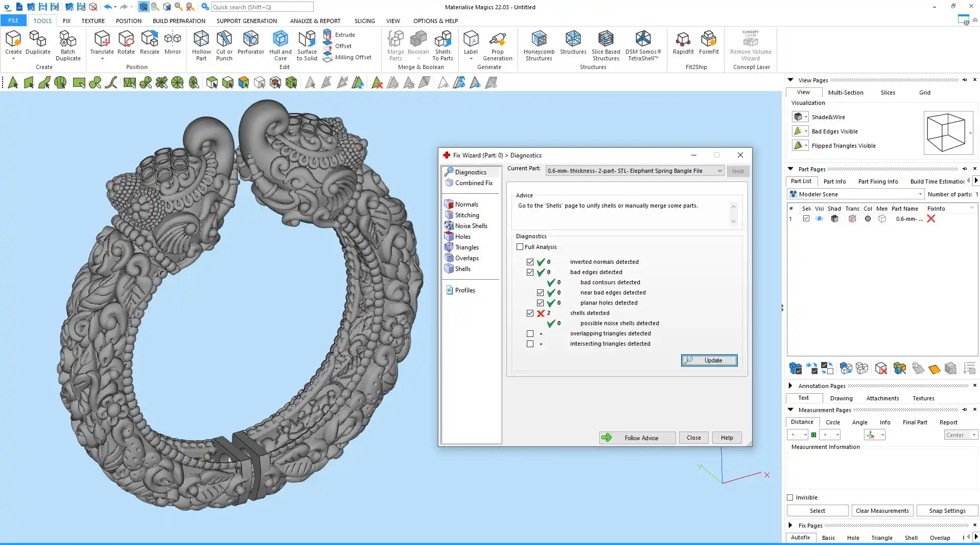Open the Support Generation ribbon tab
Viewport: 980px width, 545px height.
click(x=246, y=21)
